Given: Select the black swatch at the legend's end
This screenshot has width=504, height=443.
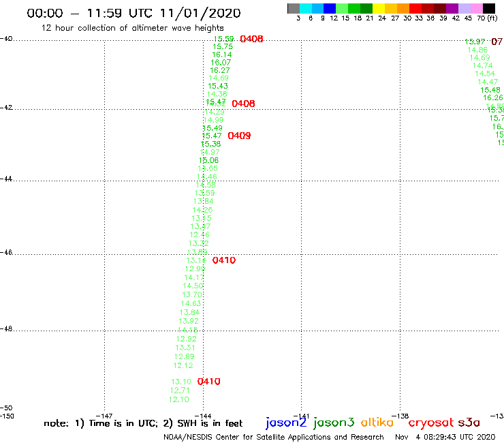Looking at the screenshot, I should tap(488, 8).
